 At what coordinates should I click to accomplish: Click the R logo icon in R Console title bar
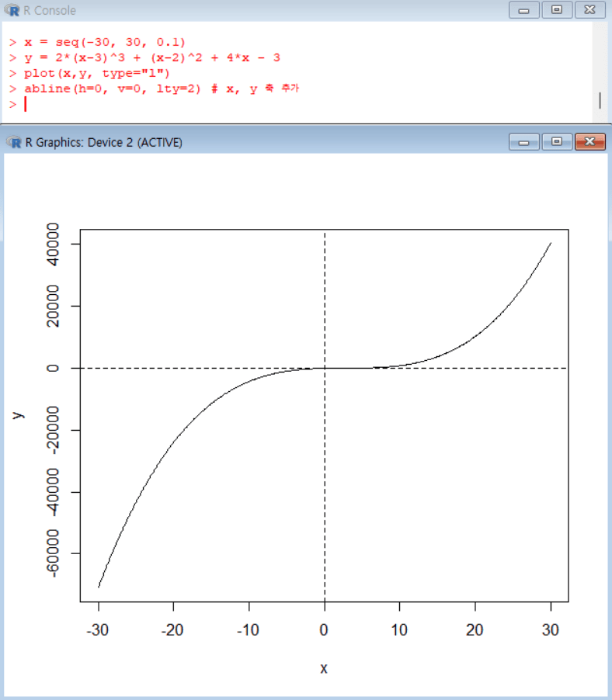pyautogui.click(x=13, y=11)
